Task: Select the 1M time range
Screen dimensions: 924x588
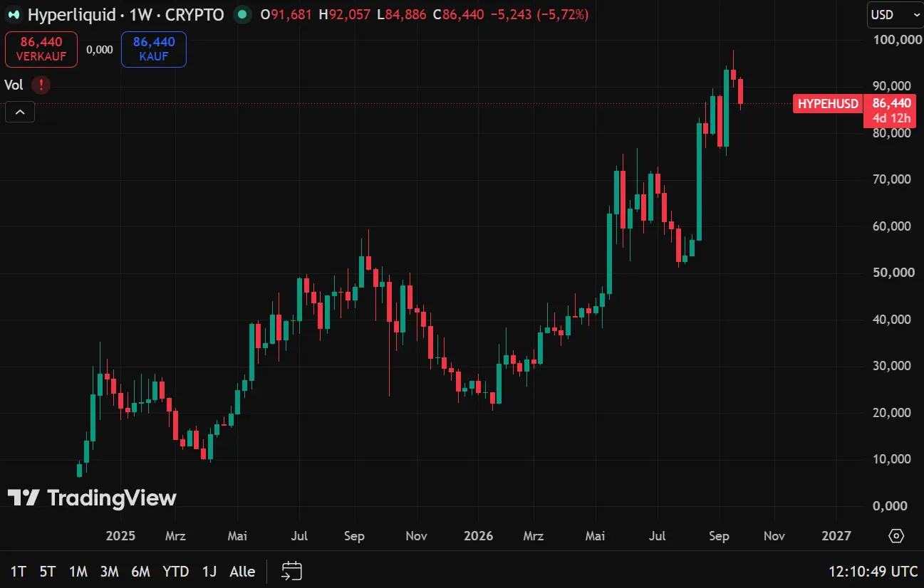Action: pos(78,571)
